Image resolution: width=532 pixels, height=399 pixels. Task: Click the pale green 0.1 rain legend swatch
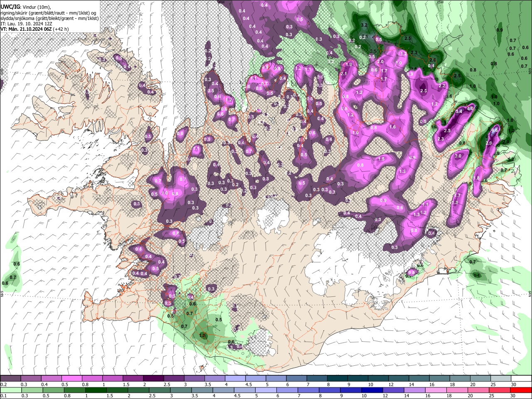pyautogui.click(x=10, y=390)
